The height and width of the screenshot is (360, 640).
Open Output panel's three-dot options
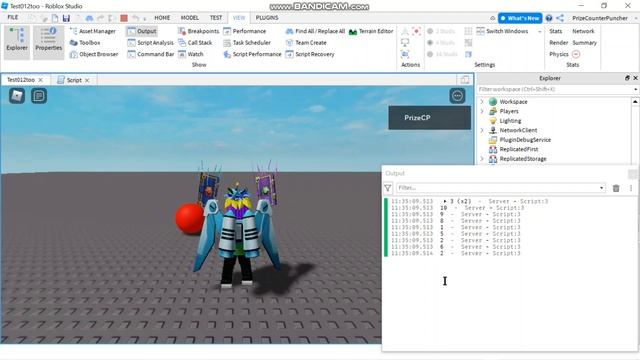(631, 188)
